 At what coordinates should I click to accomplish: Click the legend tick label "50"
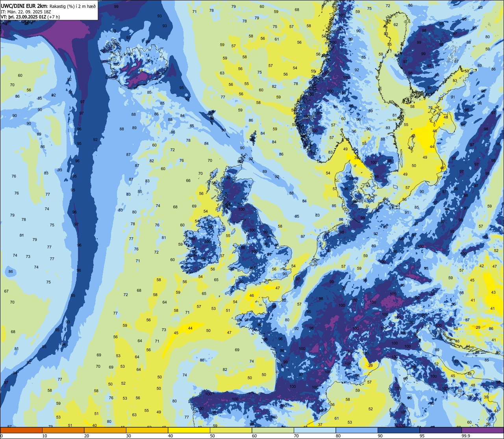click(x=212, y=436)
